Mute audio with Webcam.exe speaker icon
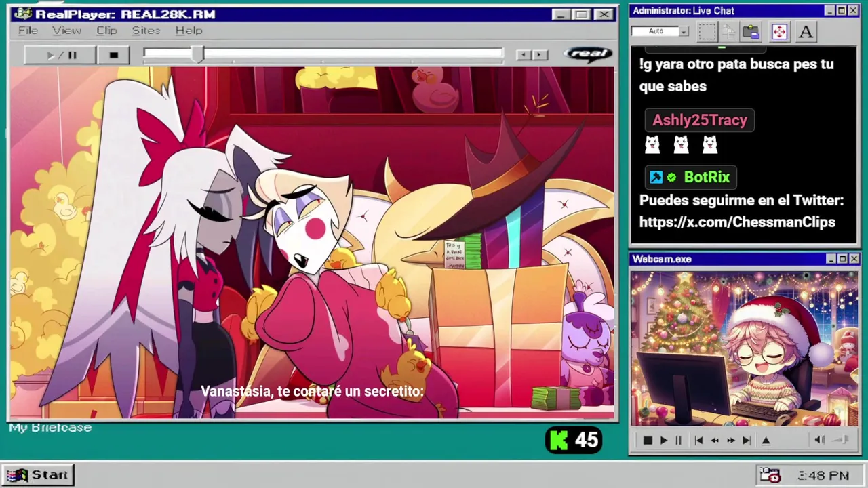The height and width of the screenshot is (488, 868). [819, 440]
